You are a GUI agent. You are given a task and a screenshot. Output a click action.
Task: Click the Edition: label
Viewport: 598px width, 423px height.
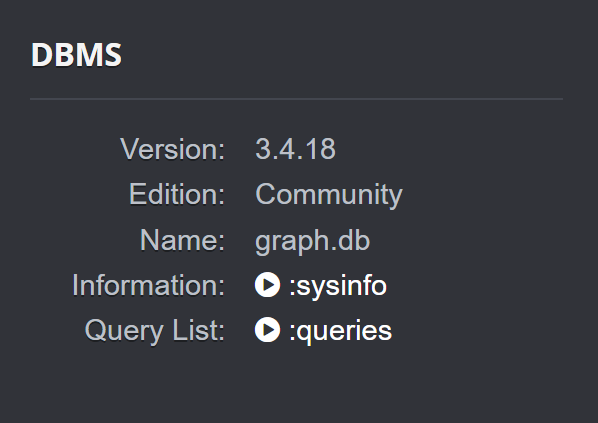[177, 194]
